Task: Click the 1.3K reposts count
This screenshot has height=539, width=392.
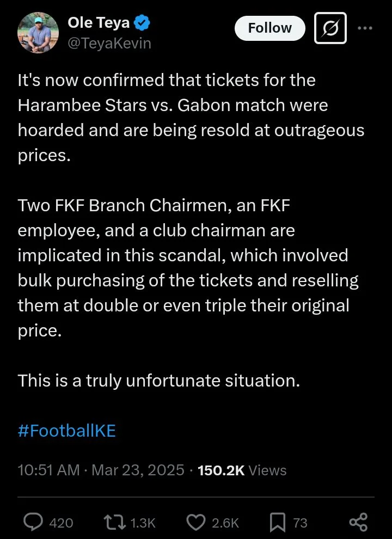Action: (143, 523)
